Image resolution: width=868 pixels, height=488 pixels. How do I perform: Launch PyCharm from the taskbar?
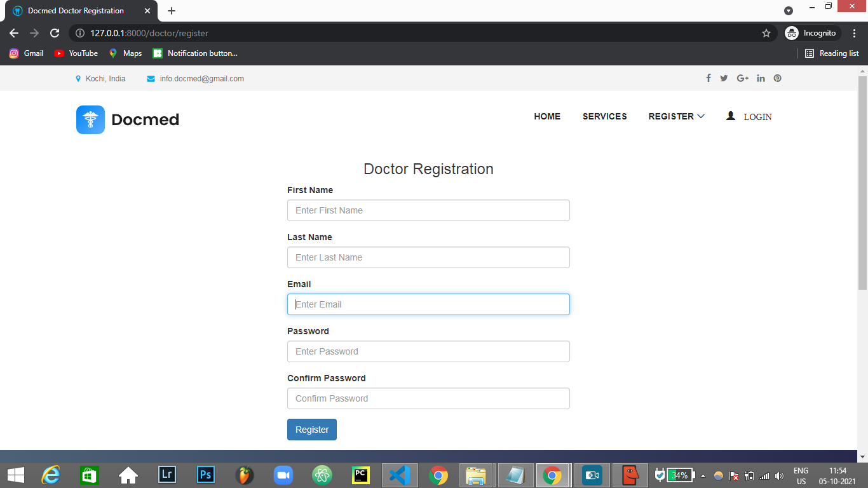[x=360, y=475]
